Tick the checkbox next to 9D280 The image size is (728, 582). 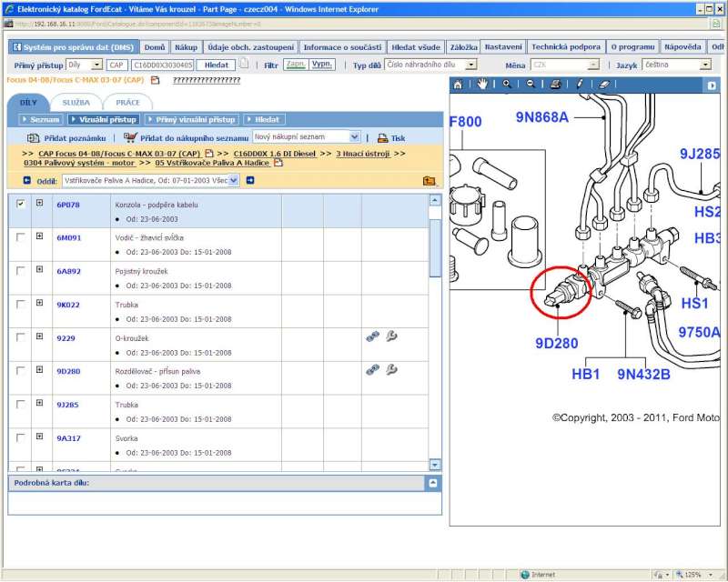point(21,371)
